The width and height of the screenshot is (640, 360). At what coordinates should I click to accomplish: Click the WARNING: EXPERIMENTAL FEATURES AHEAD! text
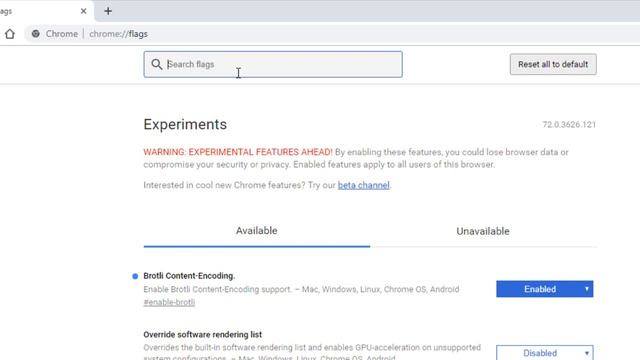point(238,152)
